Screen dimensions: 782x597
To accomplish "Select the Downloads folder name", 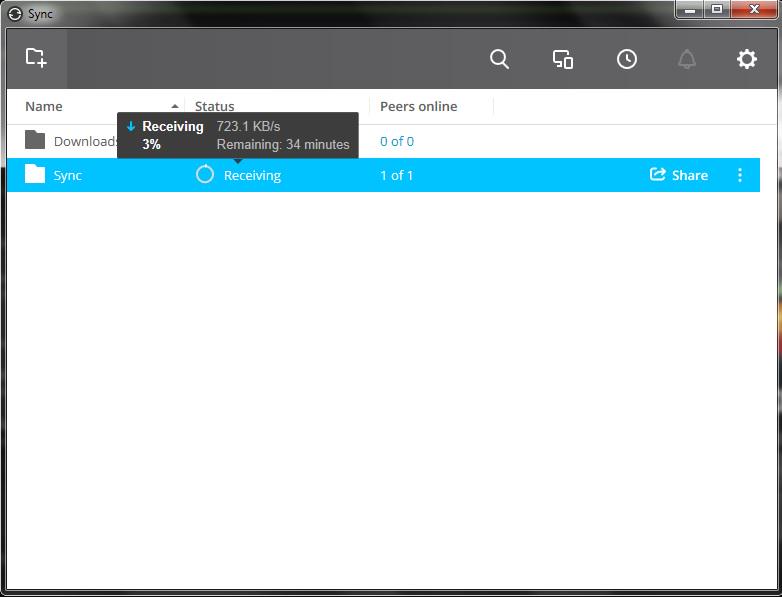I will 85,141.
